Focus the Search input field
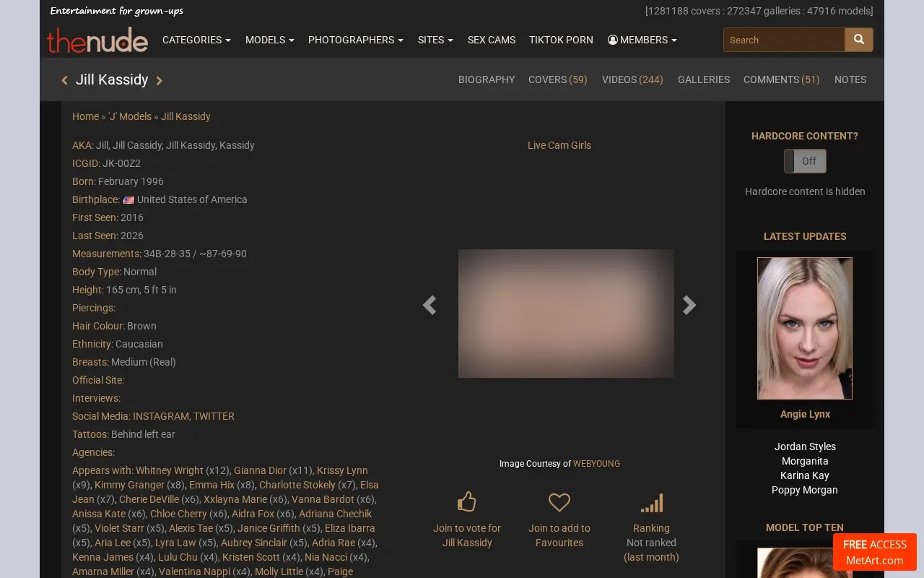This screenshot has width=924, height=578. coord(784,40)
